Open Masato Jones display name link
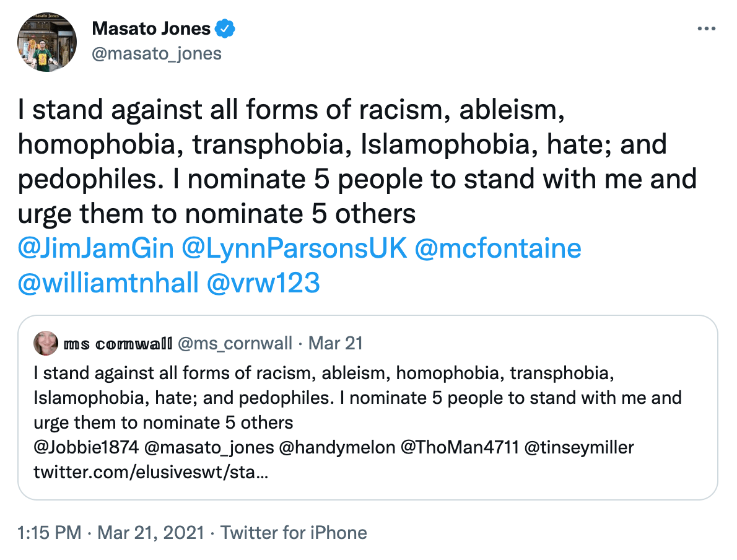737x560 pixels. (152, 28)
